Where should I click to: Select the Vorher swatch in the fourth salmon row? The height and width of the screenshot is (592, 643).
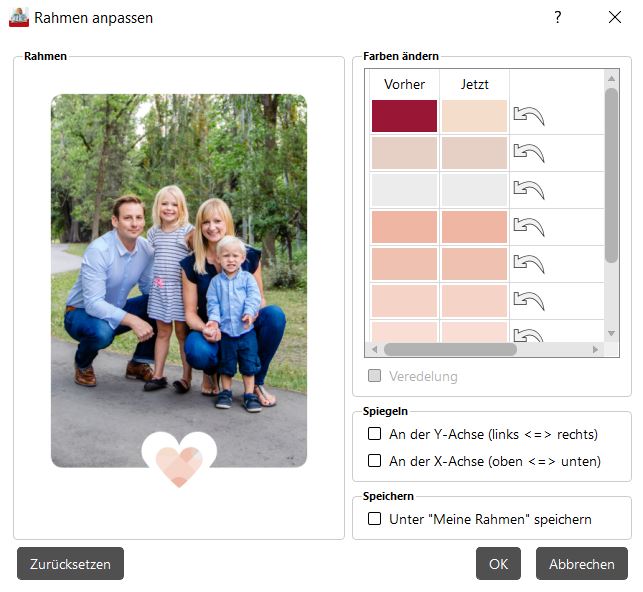tap(404, 227)
